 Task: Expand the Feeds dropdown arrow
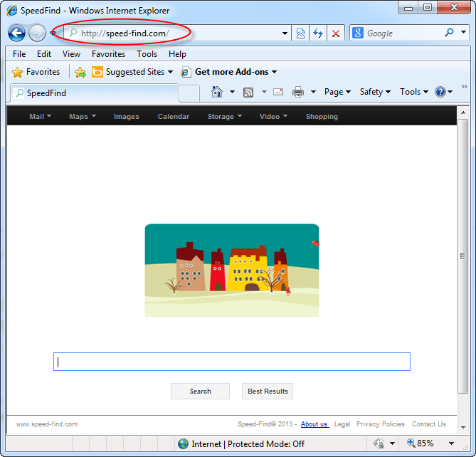coord(265,92)
